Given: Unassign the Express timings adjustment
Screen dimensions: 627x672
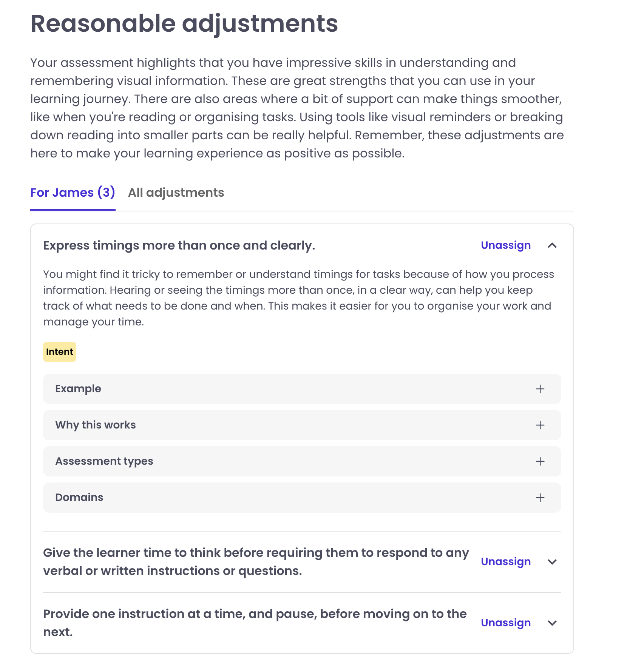Looking at the screenshot, I should coord(506,245).
